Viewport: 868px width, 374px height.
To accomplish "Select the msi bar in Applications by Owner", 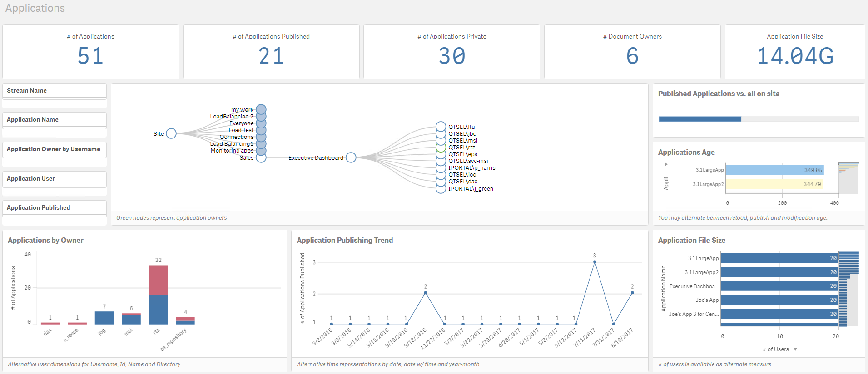I will tap(131, 319).
